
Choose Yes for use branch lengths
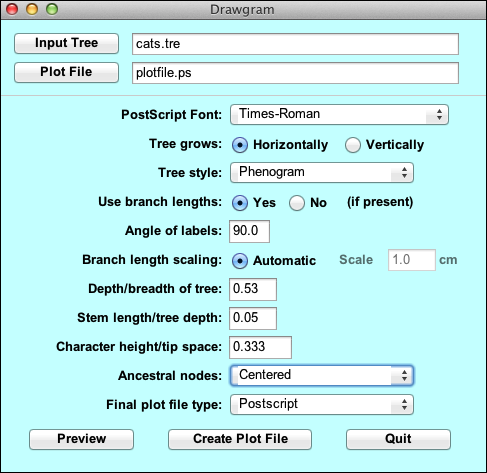tap(240, 203)
